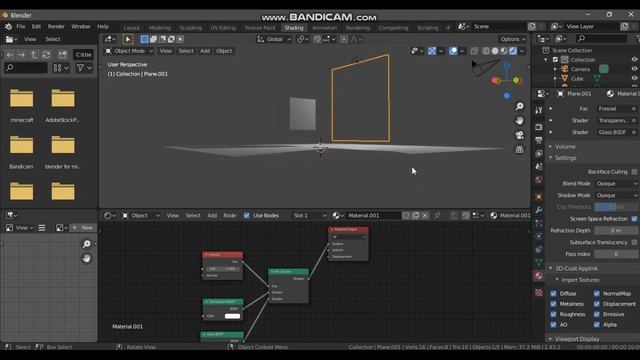Viewport: 640px width, 360px height.
Task: Open the Blend Mode dropdown
Action: (x=616, y=184)
